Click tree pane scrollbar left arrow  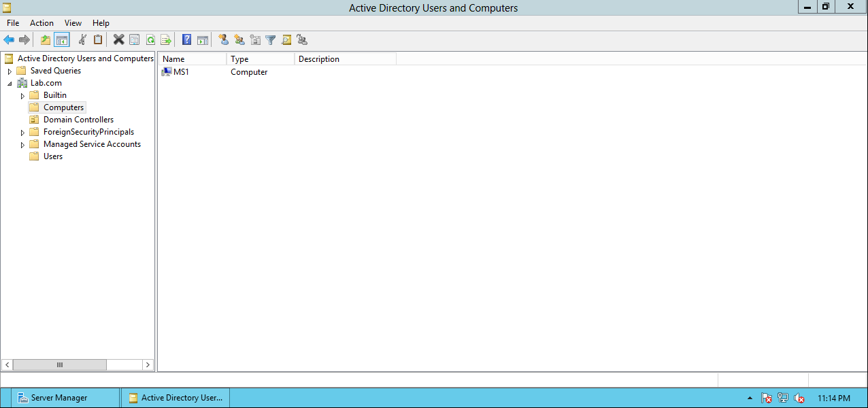click(7, 365)
